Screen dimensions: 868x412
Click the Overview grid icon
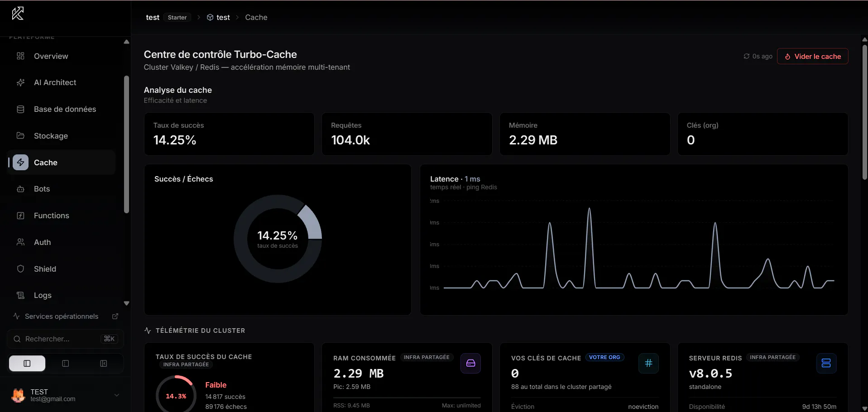coord(20,56)
